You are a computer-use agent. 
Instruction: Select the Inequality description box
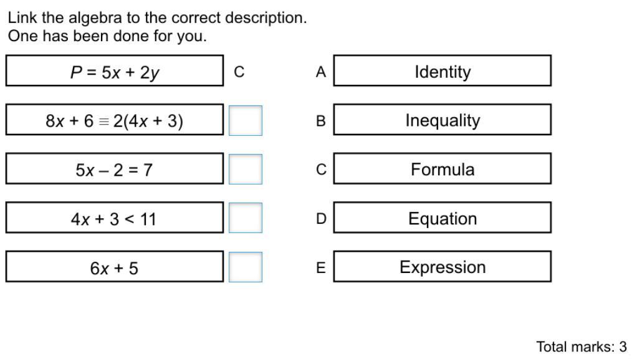coord(442,120)
